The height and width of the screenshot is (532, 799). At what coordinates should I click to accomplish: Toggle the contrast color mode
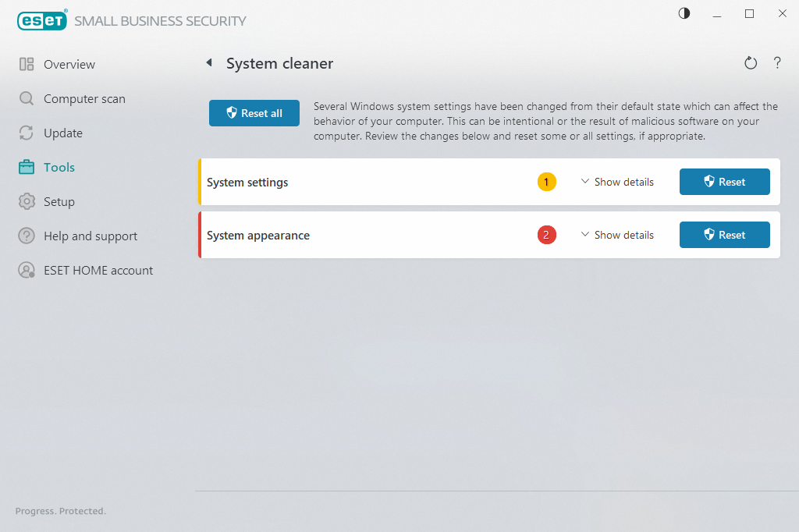[x=684, y=13]
